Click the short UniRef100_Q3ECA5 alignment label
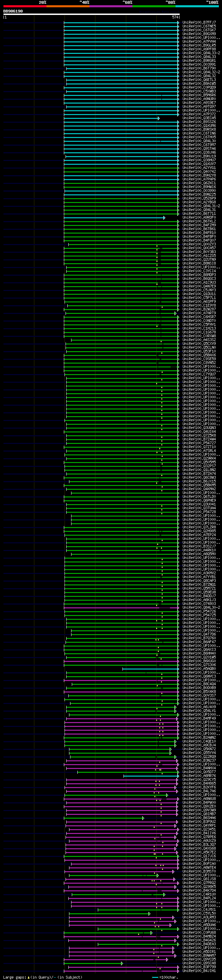This screenshot has height=980, width=222. point(199,118)
